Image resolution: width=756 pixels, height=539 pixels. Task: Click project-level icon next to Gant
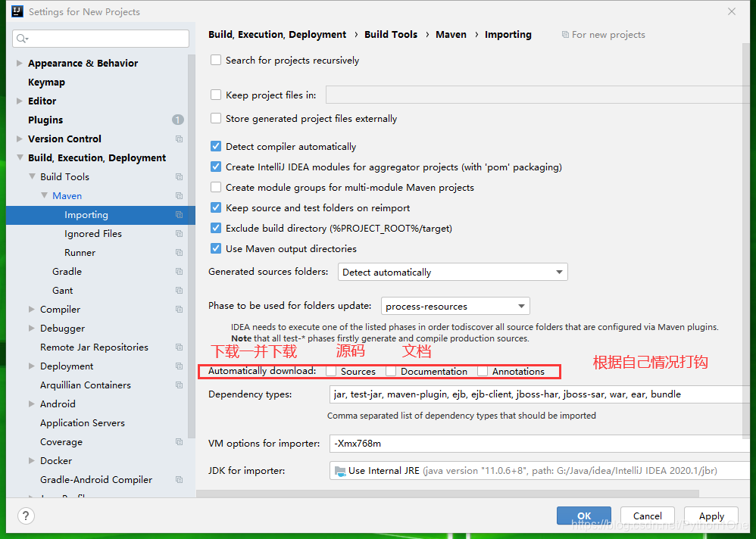tap(180, 291)
